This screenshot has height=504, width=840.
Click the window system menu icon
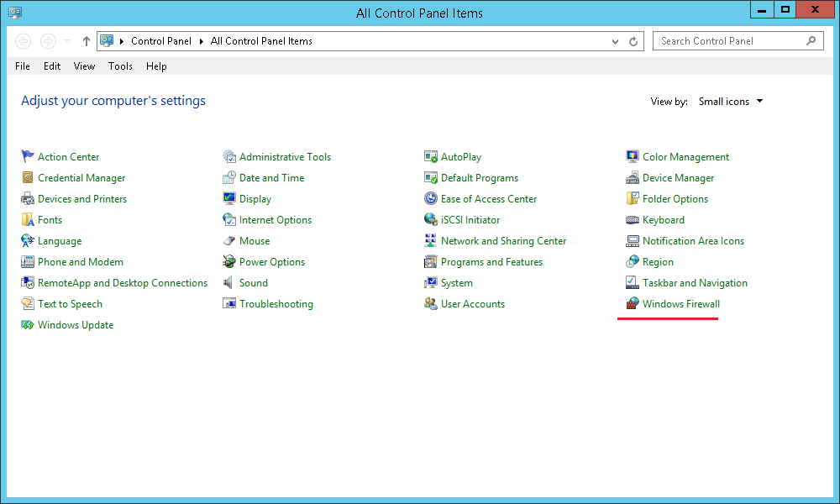15,13
